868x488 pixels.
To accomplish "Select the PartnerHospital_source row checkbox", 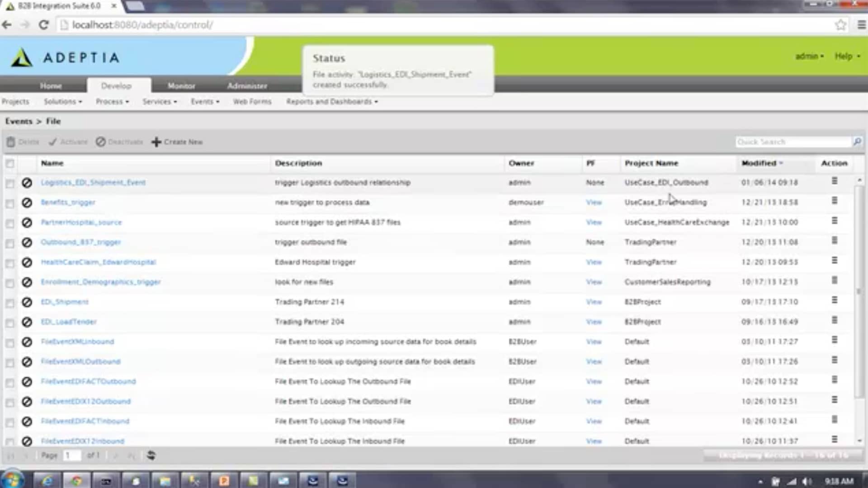I will pos(9,223).
